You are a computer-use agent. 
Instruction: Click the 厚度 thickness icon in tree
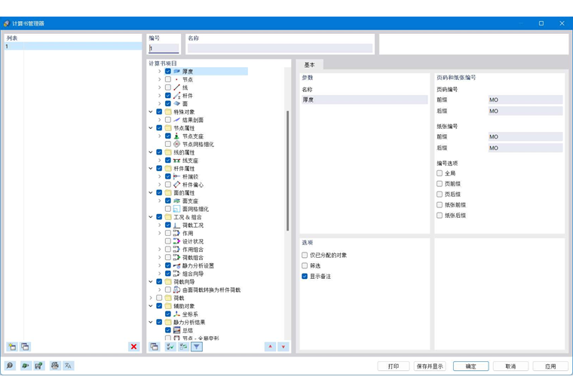click(177, 72)
